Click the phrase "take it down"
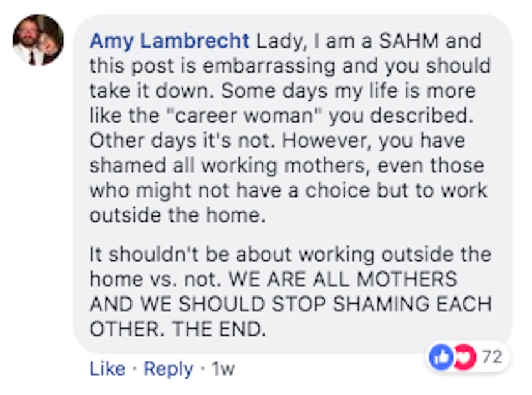Screen dimensions: 532x395 (151, 91)
